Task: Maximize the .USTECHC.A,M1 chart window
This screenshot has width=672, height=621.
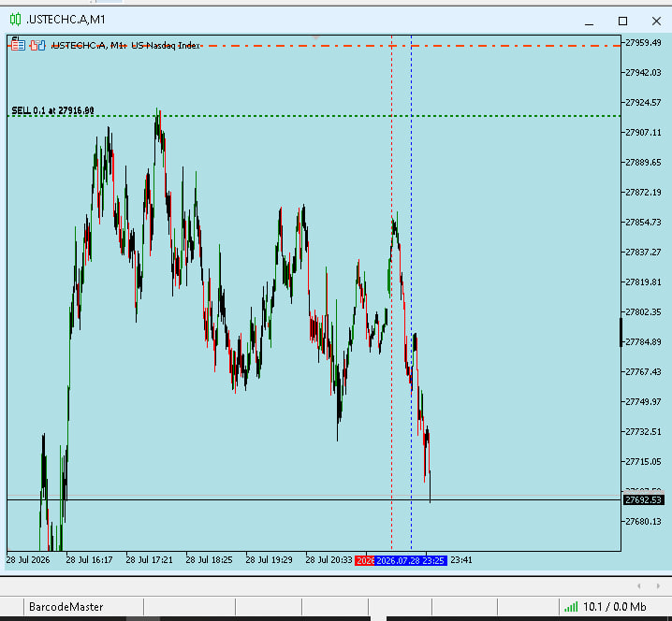Action: (622, 21)
